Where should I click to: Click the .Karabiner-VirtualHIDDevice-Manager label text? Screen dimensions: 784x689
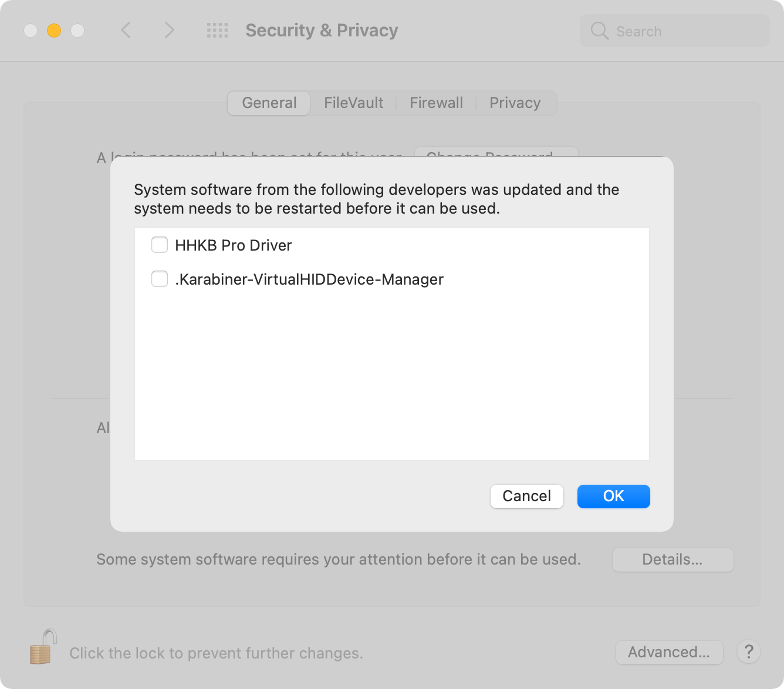[x=309, y=279]
